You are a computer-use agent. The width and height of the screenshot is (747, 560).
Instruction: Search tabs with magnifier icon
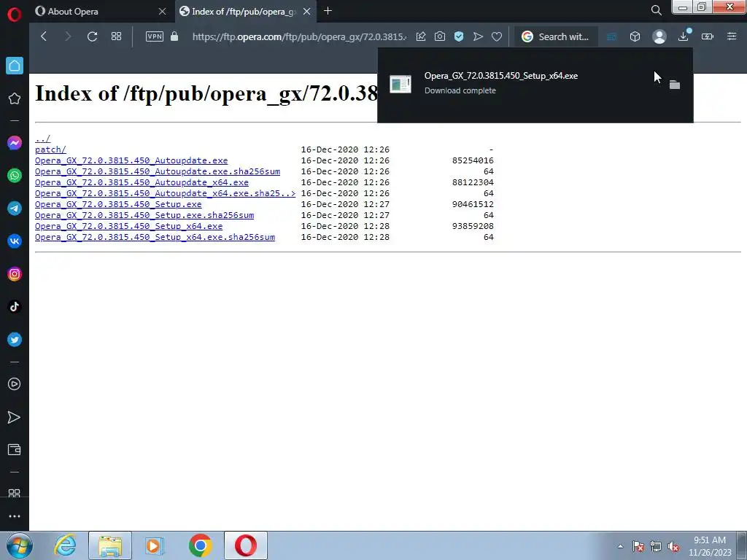pos(656,10)
